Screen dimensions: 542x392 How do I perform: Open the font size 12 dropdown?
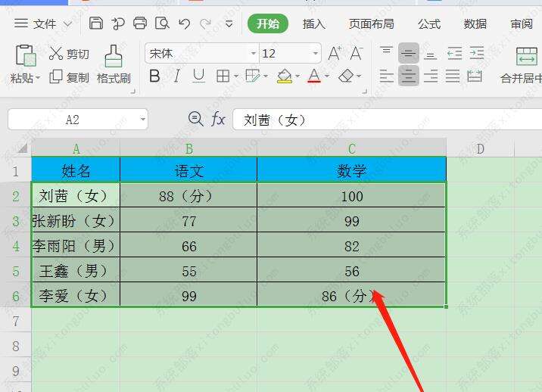pos(315,53)
